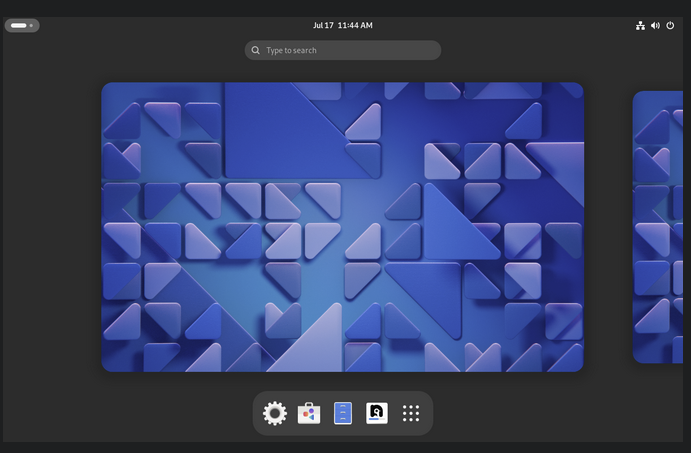
Task: Open the clock showing Jul 17 11:44 AM
Action: point(343,26)
